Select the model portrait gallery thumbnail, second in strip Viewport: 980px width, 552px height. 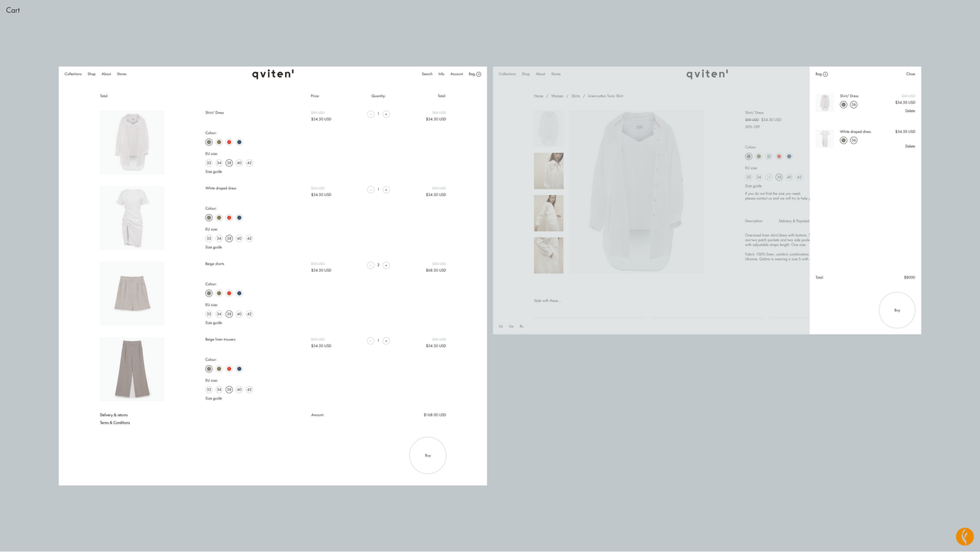tap(549, 171)
